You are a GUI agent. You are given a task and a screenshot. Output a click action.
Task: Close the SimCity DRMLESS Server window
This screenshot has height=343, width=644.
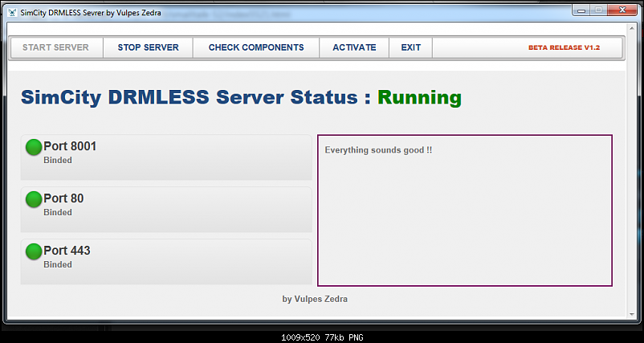pyautogui.click(x=622, y=10)
